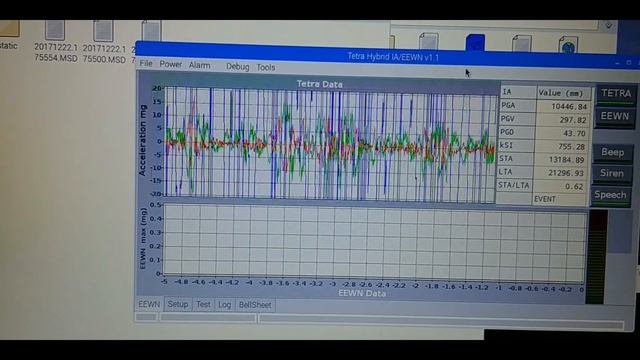Switch to the BellSheet tab

tap(255, 305)
